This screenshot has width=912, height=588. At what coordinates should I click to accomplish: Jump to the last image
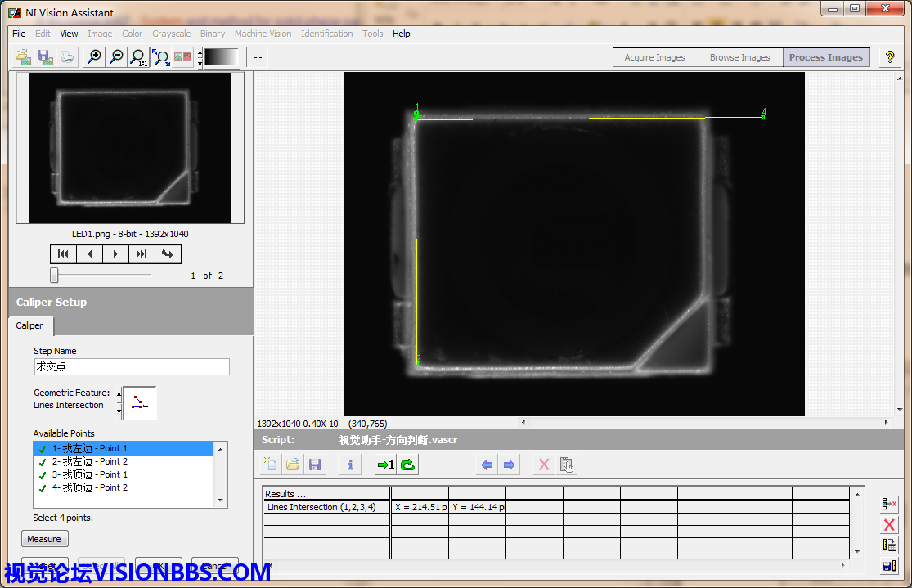click(x=142, y=254)
